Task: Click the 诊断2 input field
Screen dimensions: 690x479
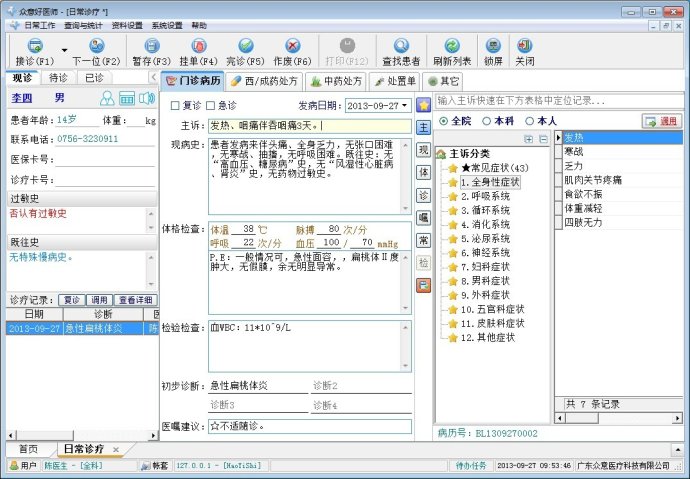Action: pos(361,386)
